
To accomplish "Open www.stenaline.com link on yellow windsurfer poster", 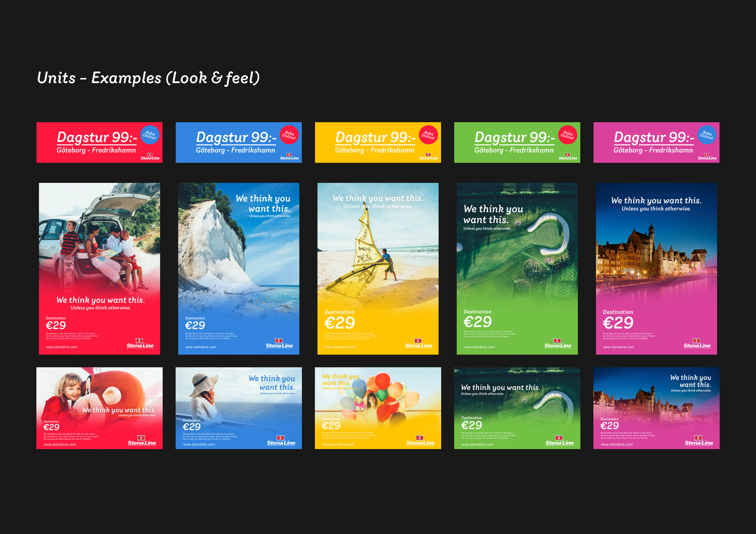I will [x=340, y=347].
